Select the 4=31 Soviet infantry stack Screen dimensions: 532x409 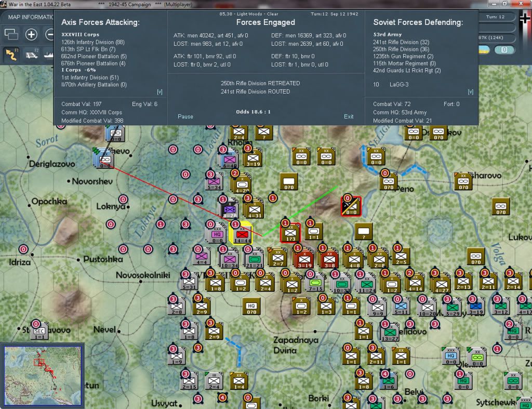(255, 208)
